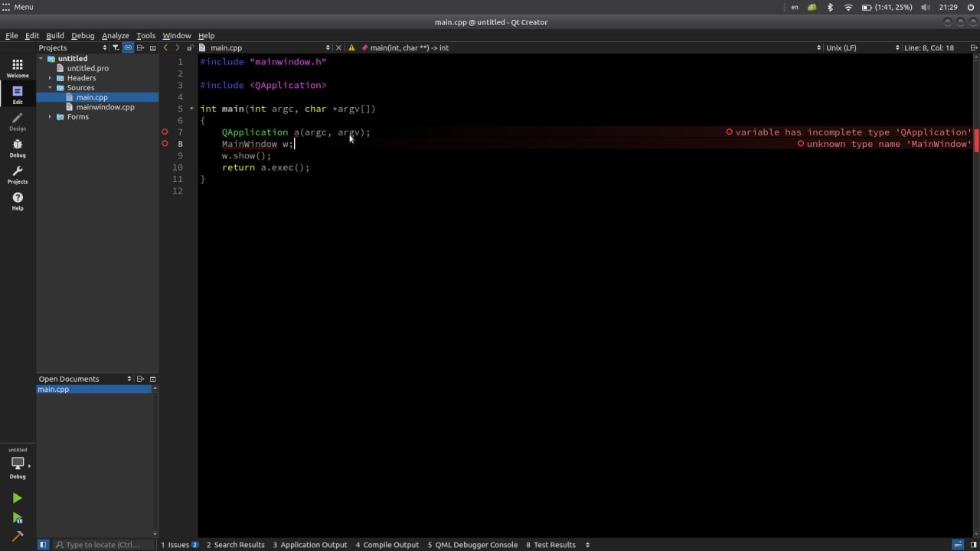Split the Projects panel
Screen dimensions: 980x551
point(140,47)
